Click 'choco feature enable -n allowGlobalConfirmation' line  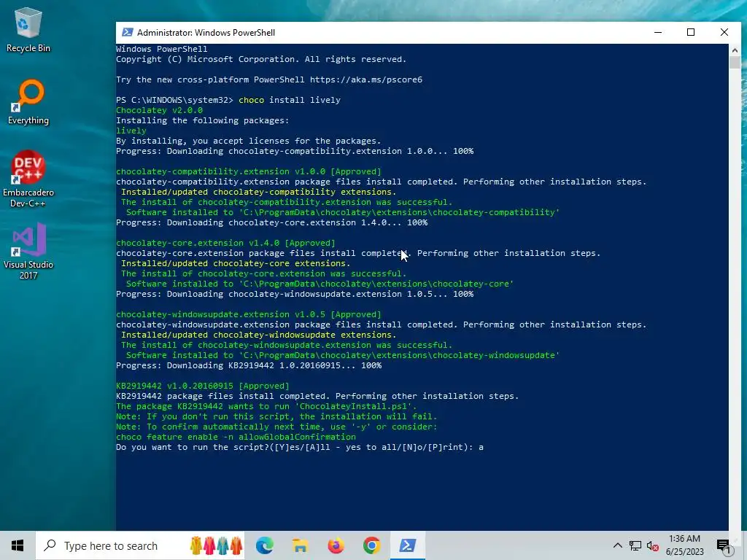236,437
